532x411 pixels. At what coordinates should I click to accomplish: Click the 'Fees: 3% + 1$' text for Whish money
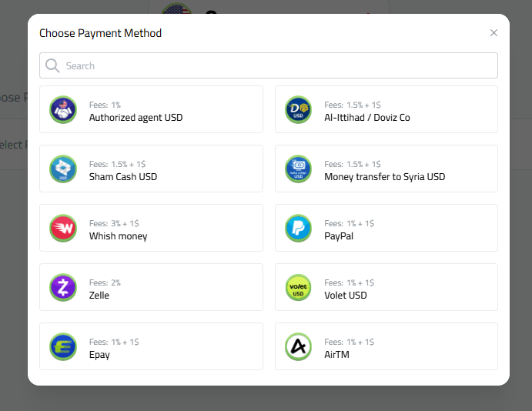(x=114, y=223)
